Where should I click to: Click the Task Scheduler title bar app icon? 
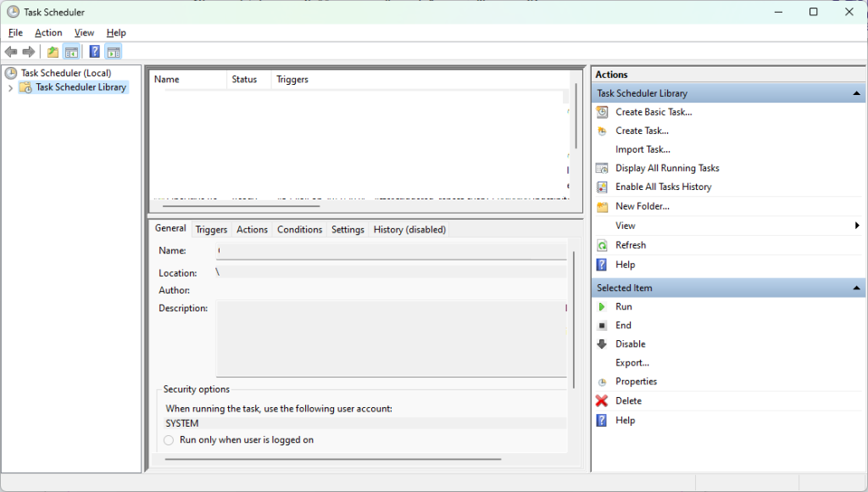13,12
